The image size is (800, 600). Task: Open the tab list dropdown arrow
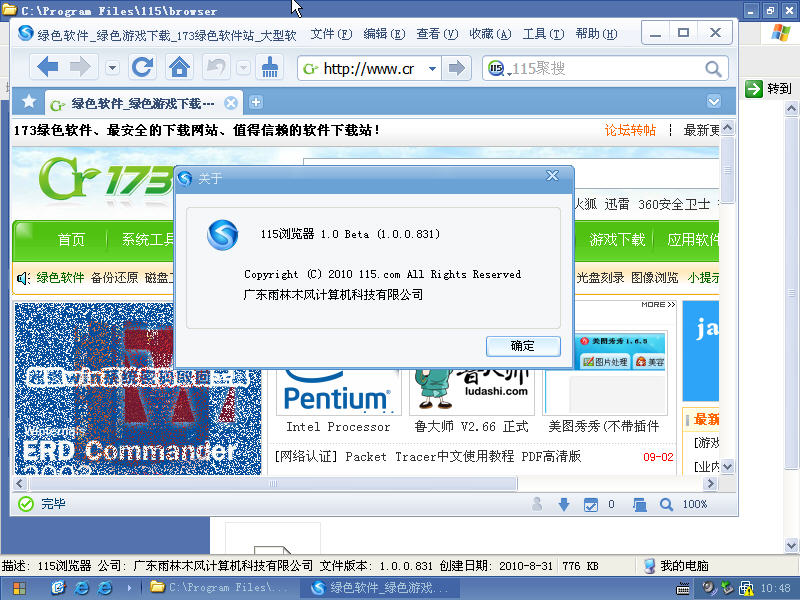pyautogui.click(x=714, y=102)
